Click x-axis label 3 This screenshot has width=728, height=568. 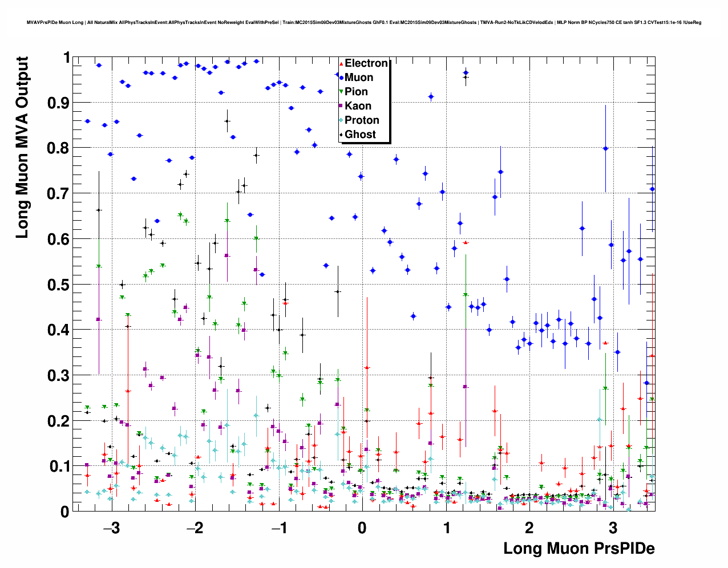[613, 528]
